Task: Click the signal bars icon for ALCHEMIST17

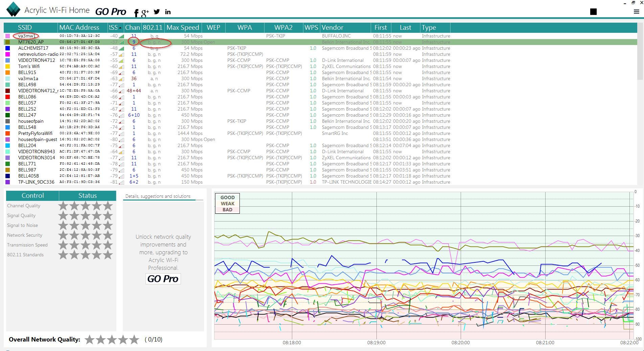Action: (x=121, y=48)
